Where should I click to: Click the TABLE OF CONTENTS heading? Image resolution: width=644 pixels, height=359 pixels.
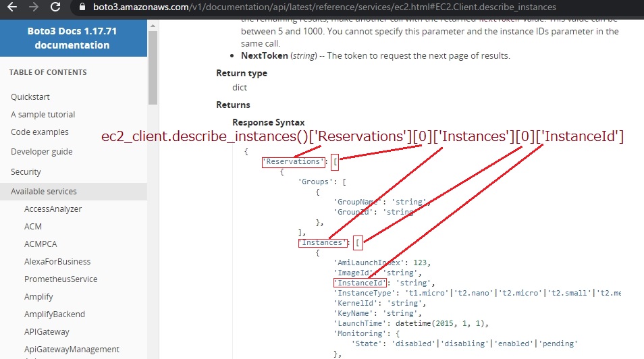click(48, 72)
